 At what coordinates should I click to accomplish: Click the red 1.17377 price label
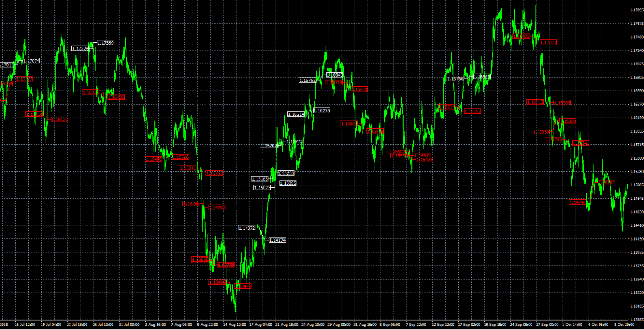[548, 42]
